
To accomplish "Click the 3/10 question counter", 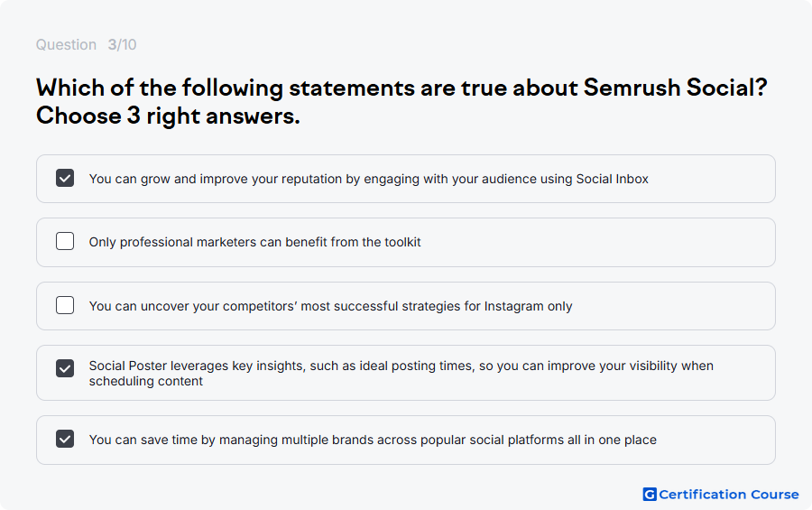I will 122,44.
